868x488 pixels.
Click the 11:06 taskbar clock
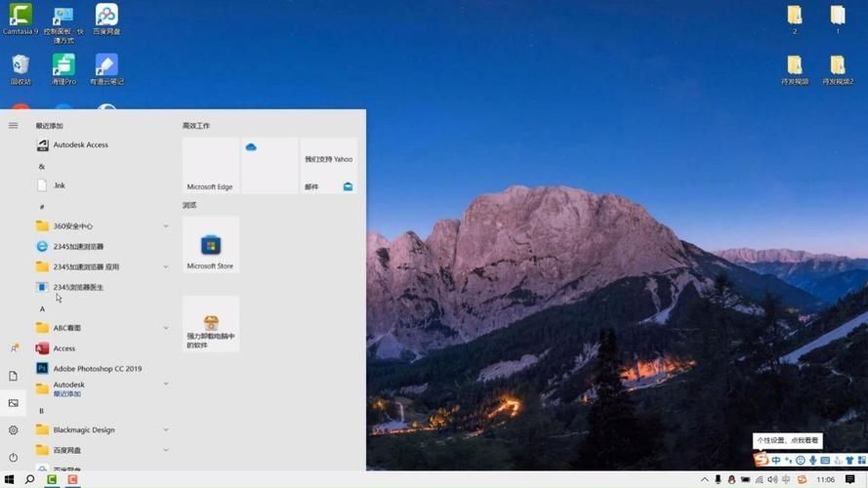click(x=825, y=479)
